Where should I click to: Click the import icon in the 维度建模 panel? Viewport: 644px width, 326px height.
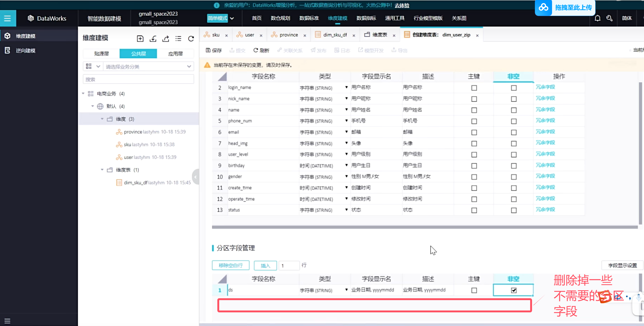click(153, 39)
